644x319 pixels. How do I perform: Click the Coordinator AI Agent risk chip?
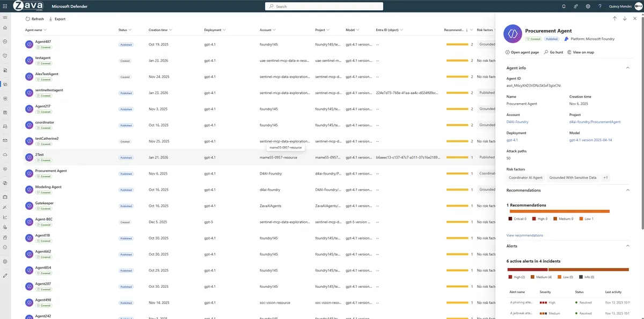pos(525,178)
